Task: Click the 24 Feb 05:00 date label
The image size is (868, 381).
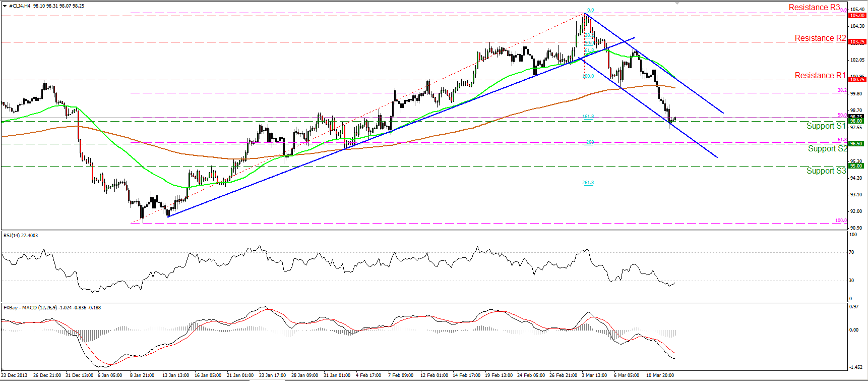Action: [531, 375]
